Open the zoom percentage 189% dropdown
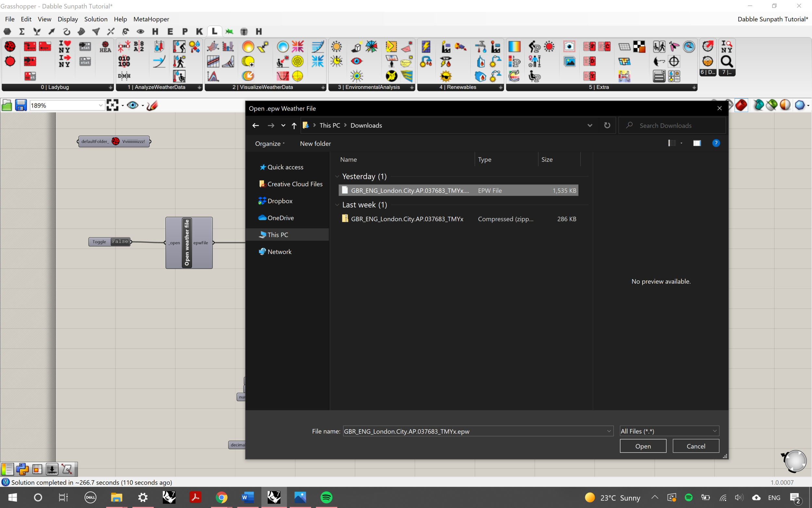This screenshot has width=812, height=508. pos(100,105)
